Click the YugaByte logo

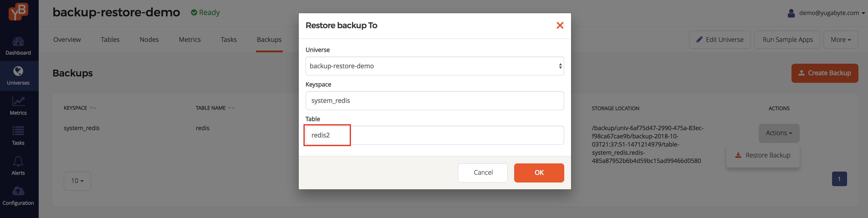coord(18,11)
